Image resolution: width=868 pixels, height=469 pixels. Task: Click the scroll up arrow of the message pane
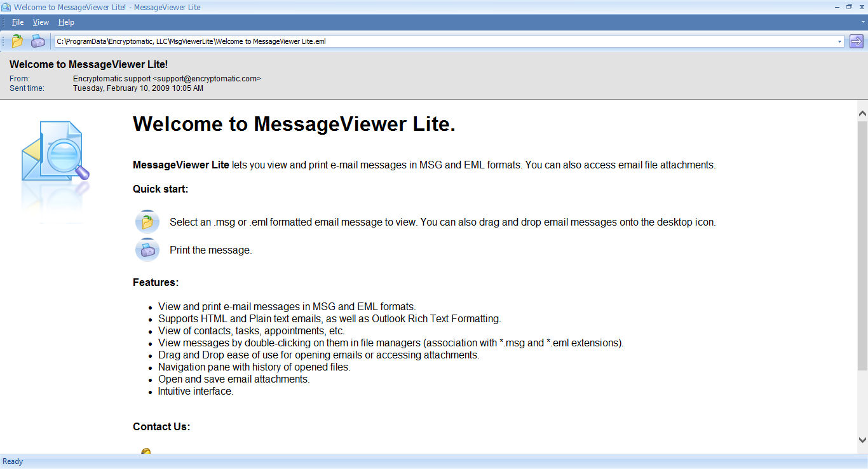point(862,114)
